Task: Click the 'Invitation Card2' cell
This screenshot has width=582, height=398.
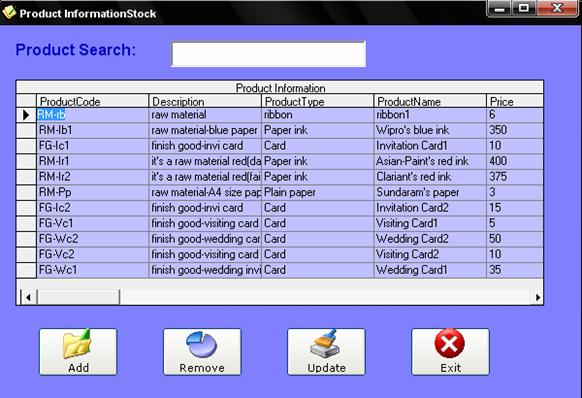Action: pyautogui.click(x=430, y=208)
